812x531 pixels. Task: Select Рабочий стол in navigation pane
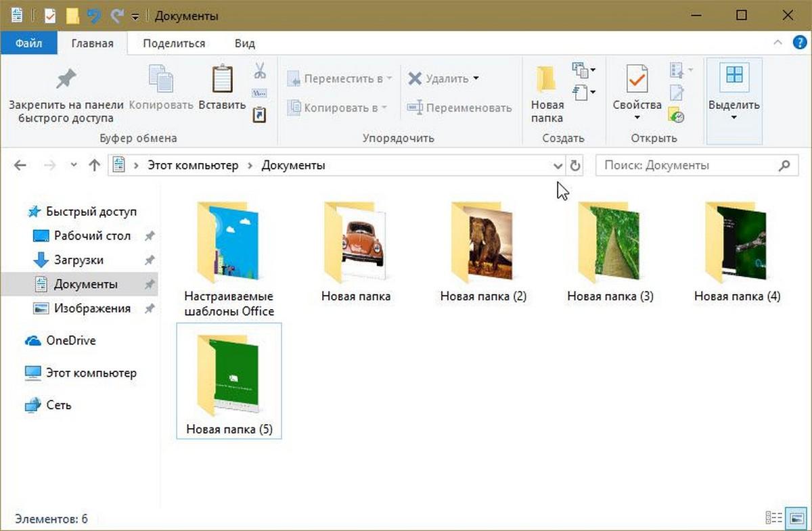pyautogui.click(x=92, y=236)
